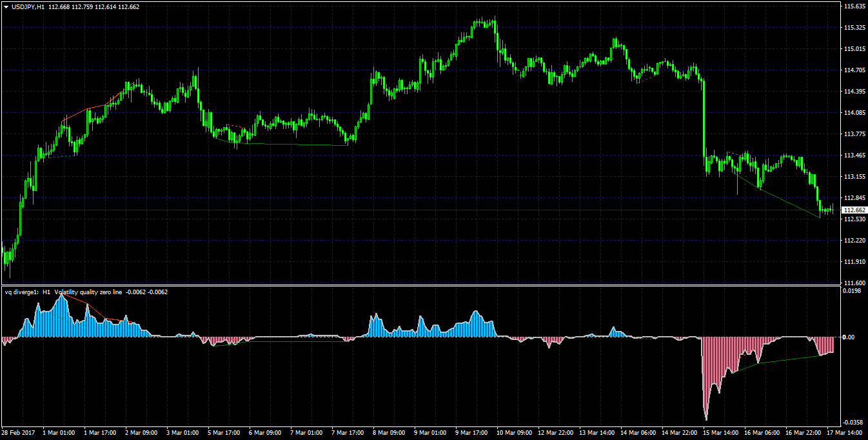This screenshot has width=868, height=440.
Task: Click time axis label 12 Mar 22:00
Action: (556, 432)
